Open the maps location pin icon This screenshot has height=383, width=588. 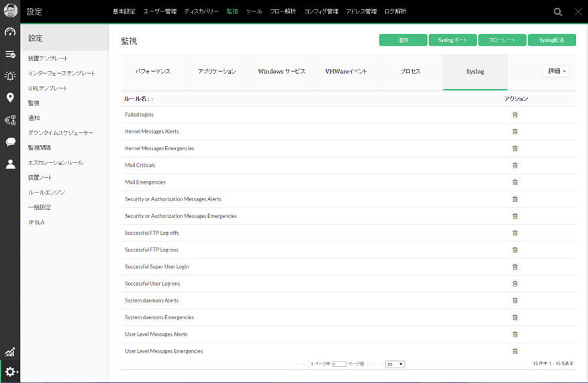pyautogui.click(x=10, y=98)
